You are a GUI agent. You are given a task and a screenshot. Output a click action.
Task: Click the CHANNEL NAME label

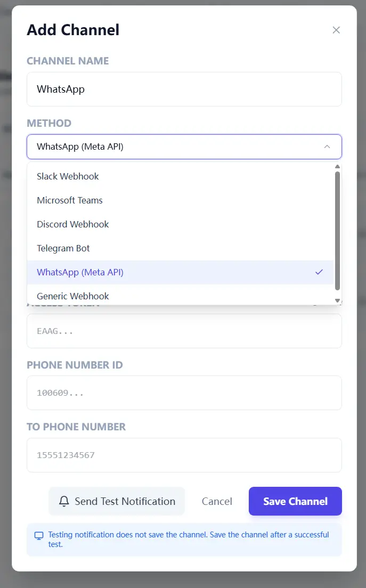click(x=68, y=61)
